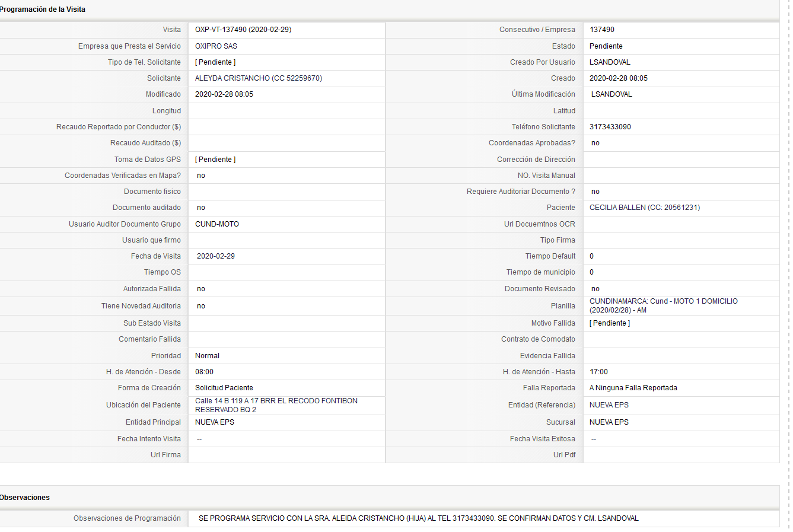Screen dimensions: 793x532
Task: Click the Documento auditado value no
Action: pos(201,208)
